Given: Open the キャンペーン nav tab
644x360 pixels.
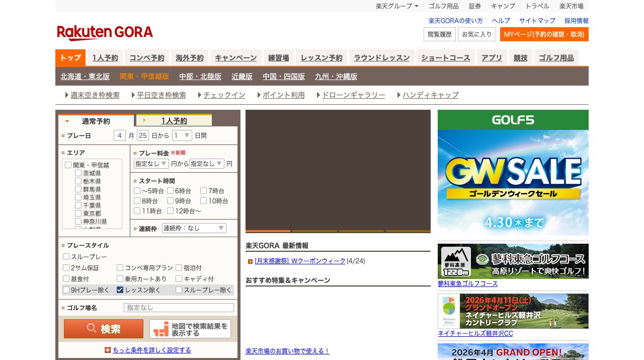Looking at the screenshot, I should (x=235, y=58).
